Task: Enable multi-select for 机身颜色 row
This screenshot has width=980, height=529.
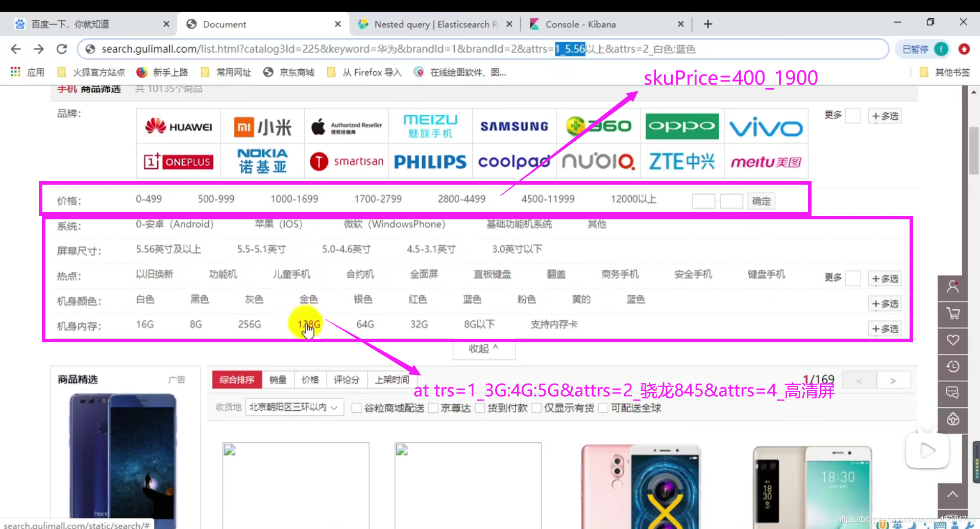Action: [885, 304]
